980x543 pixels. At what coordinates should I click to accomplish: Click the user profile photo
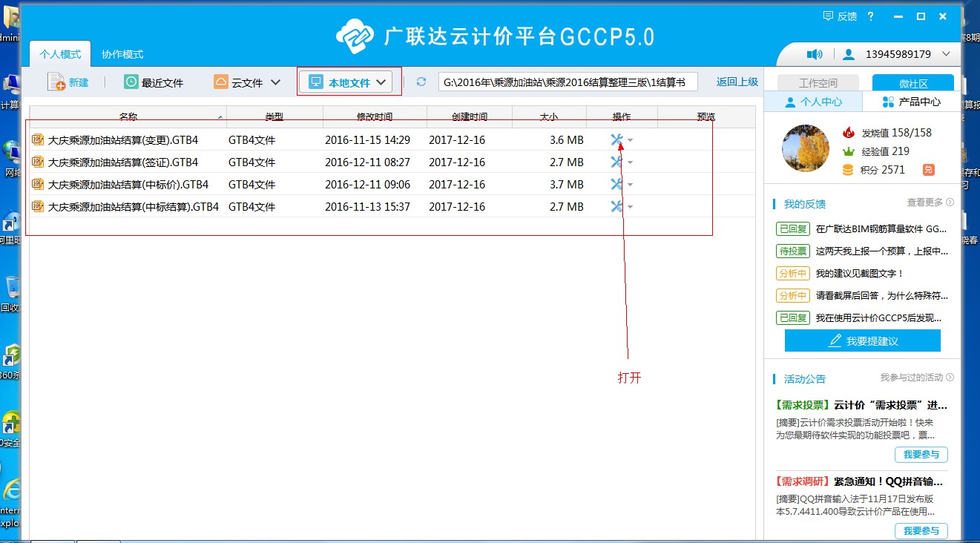click(x=806, y=148)
